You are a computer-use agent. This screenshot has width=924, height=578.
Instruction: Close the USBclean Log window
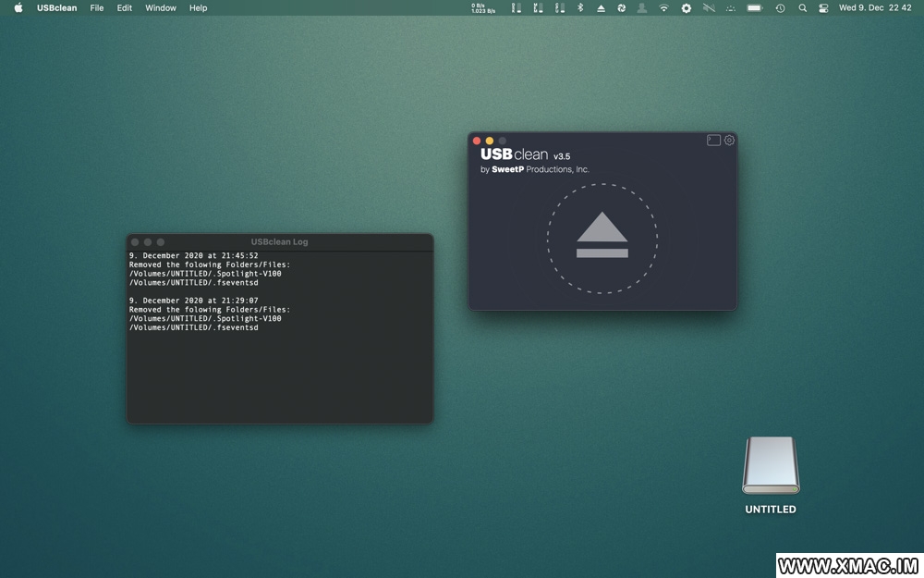click(135, 241)
